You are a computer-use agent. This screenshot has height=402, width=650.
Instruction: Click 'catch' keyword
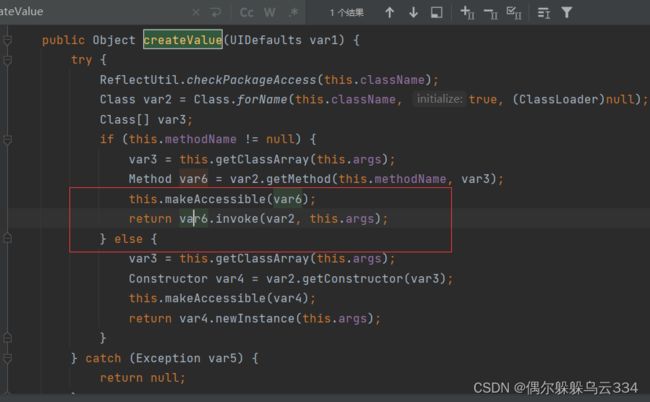103,358
